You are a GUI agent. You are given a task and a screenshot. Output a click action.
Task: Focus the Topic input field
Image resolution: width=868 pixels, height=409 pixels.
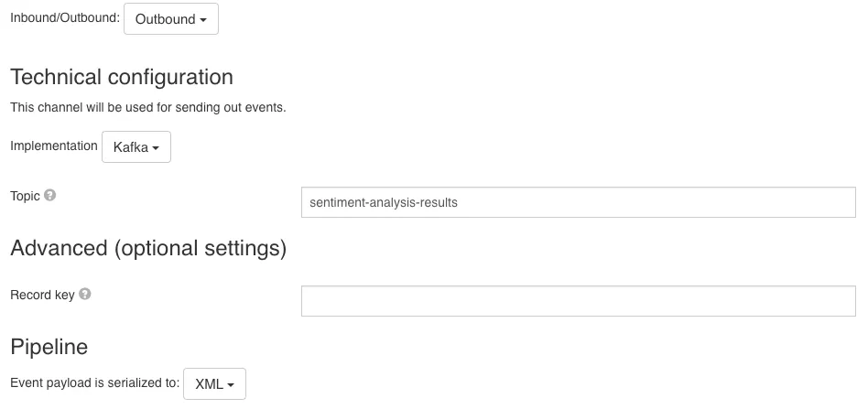(579, 202)
